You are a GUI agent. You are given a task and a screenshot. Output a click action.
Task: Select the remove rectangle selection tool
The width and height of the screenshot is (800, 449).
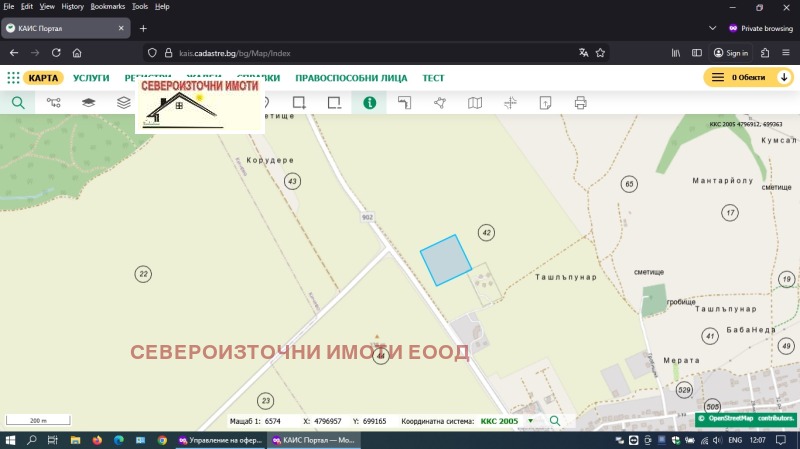pyautogui.click(x=334, y=103)
